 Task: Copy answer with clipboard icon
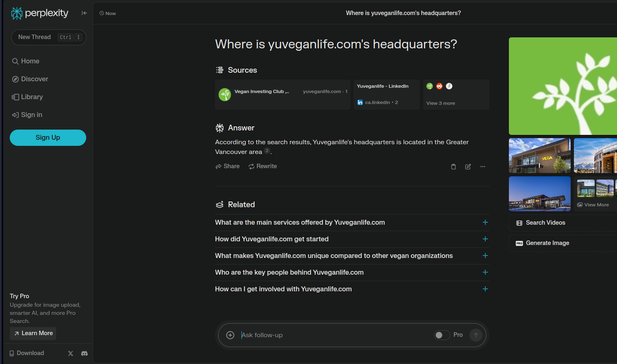tap(454, 167)
